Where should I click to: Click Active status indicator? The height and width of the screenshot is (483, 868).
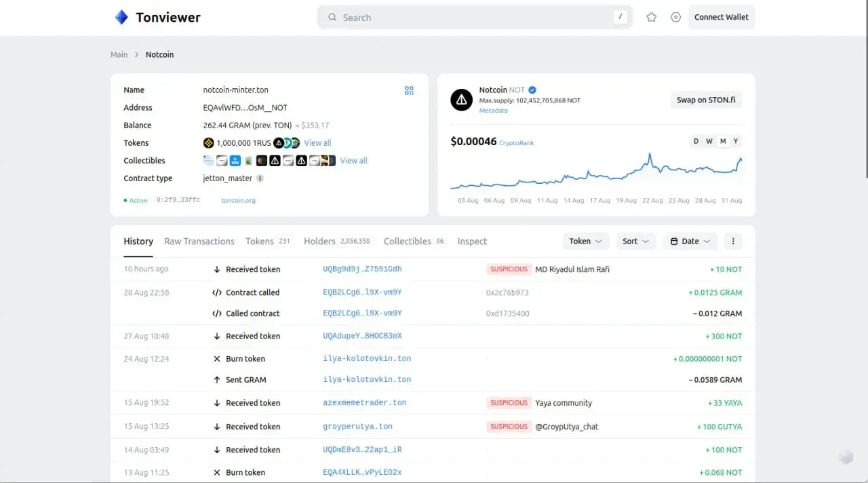pyautogui.click(x=136, y=201)
